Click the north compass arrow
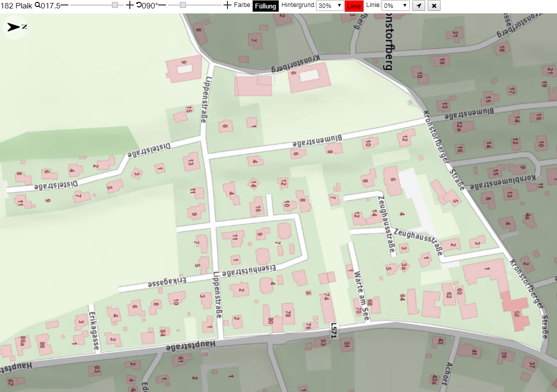The image size is (557, 392). click(15, 27)
